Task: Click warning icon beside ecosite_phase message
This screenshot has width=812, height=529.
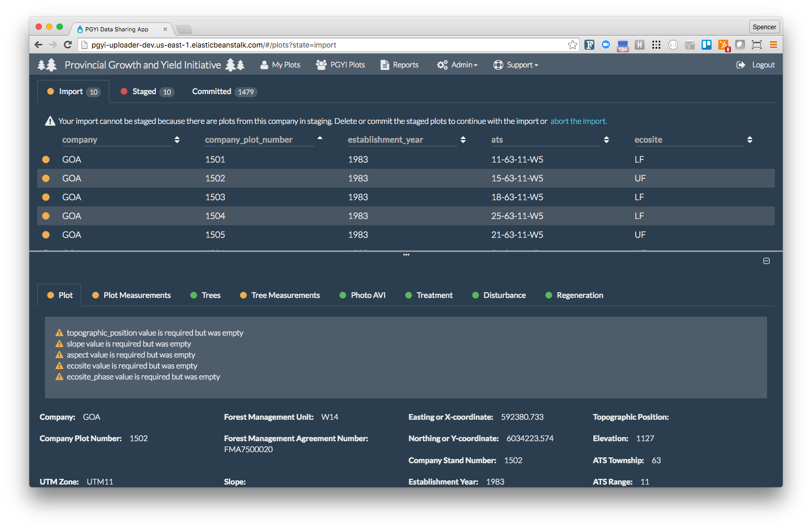Action: 60,376
